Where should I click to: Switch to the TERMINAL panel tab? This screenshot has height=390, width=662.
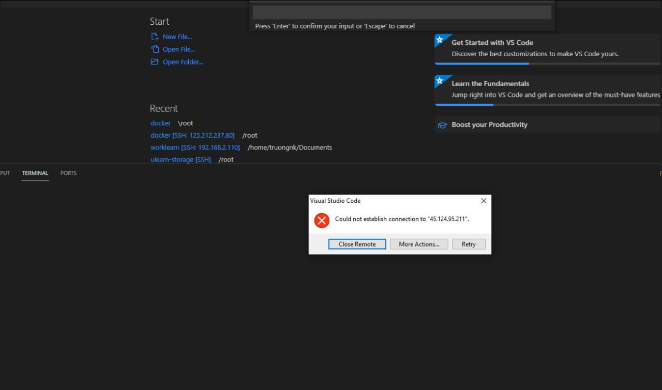(35, 173)
